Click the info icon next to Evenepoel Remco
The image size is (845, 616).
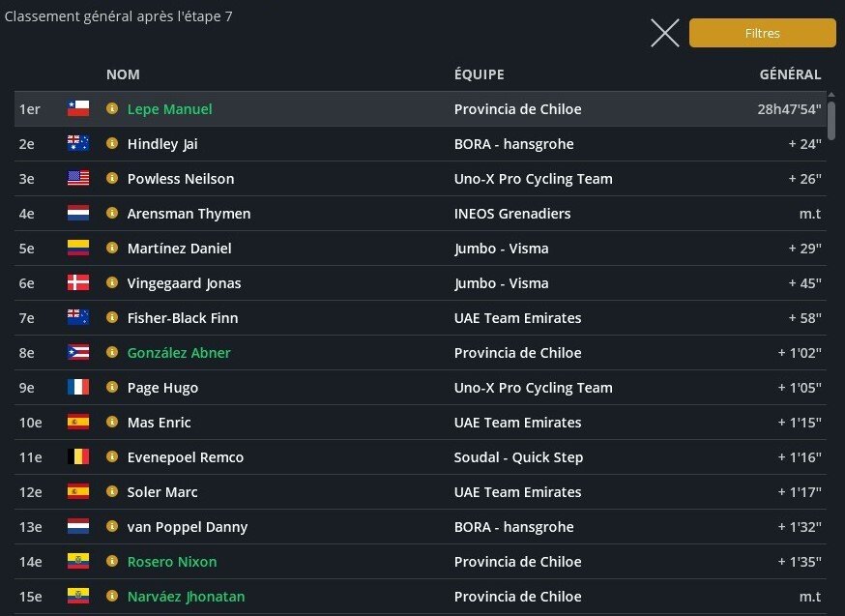coord(112,457)
